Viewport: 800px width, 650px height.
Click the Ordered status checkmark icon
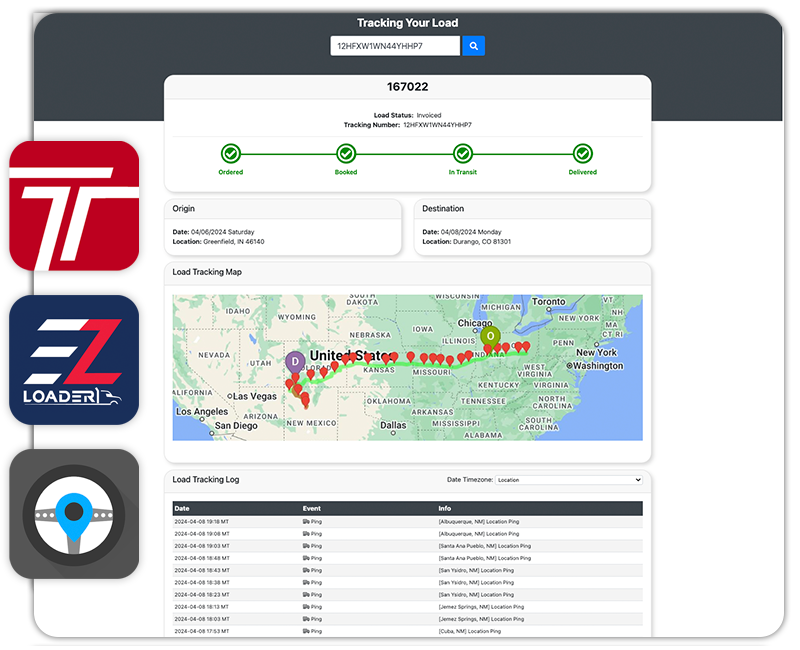coord(231,155)
